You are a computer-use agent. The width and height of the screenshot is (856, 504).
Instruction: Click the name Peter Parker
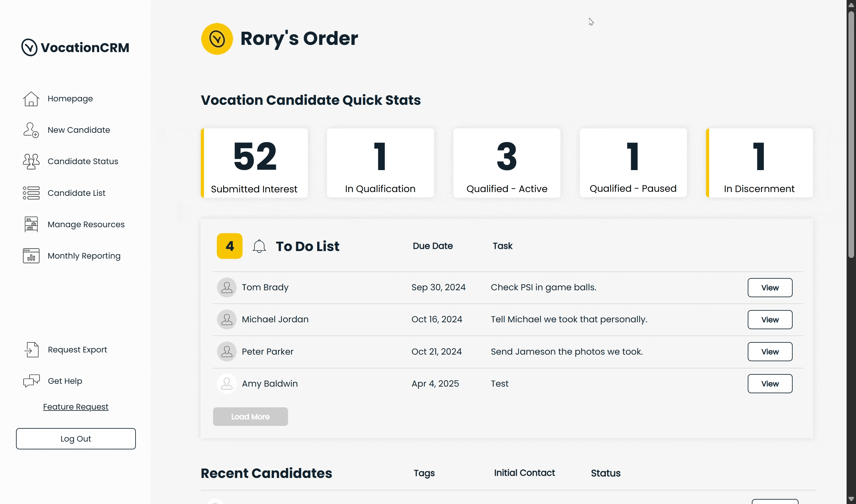[268, 351]
